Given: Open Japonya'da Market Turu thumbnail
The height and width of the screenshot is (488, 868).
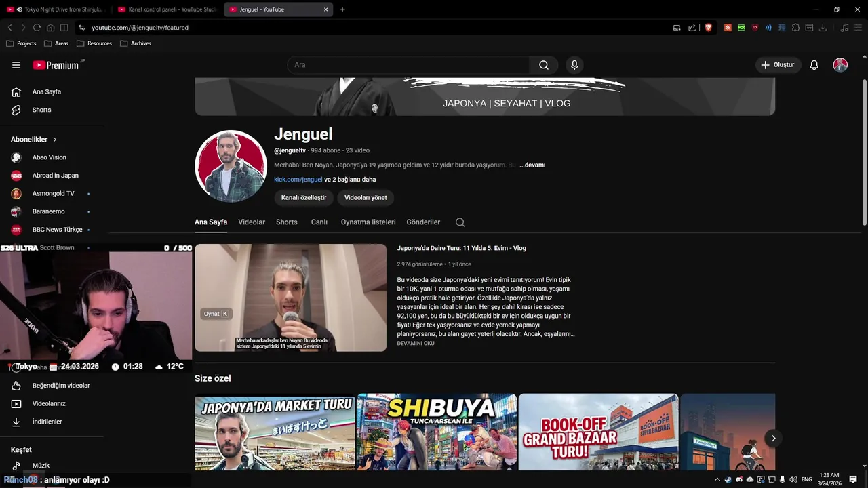Looking at the screenshot, I should [x=275, y=432].
